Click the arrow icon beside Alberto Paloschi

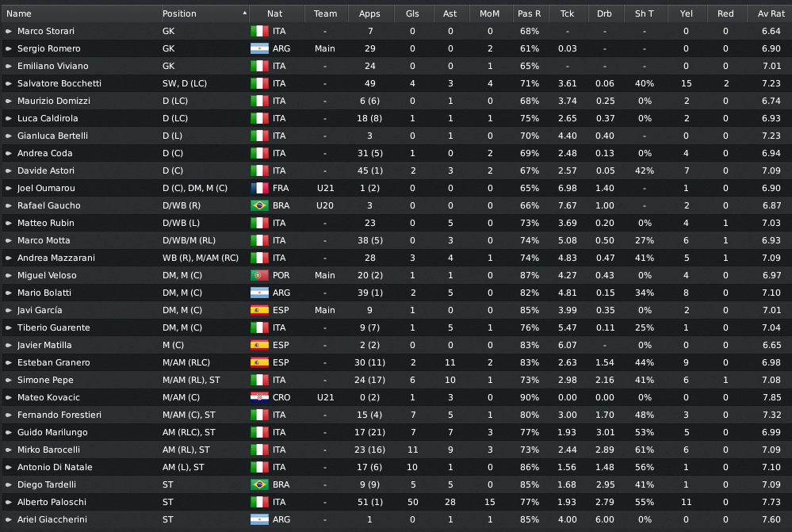[x=8, y=502]
